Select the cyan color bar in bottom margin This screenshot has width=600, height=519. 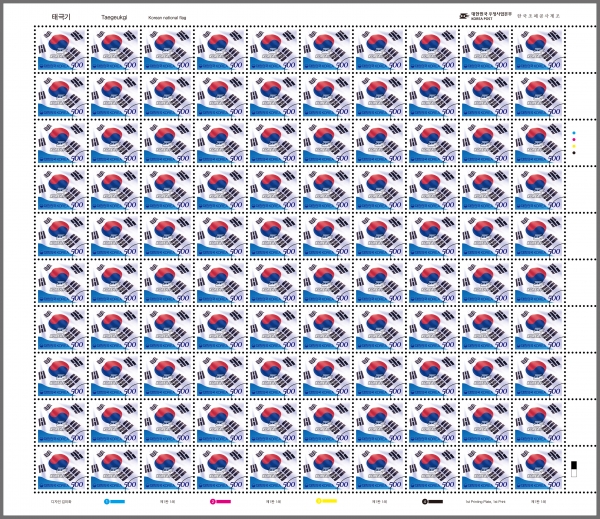coord(117,501)
